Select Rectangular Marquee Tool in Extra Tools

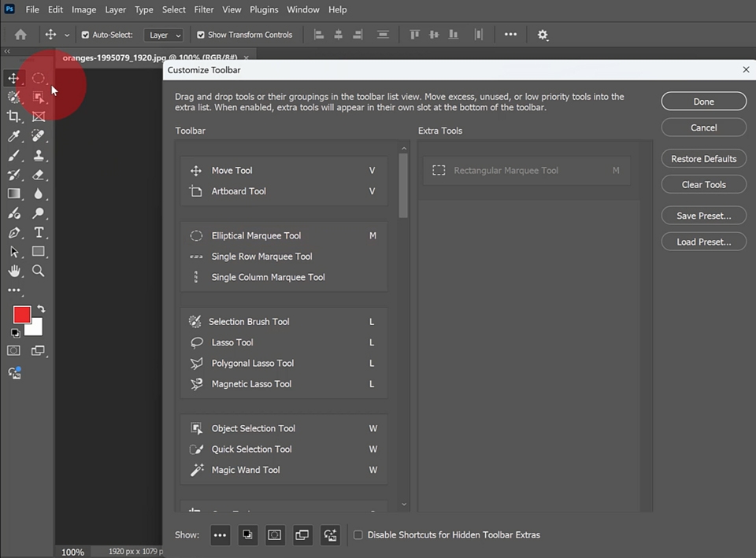[527, 170]
